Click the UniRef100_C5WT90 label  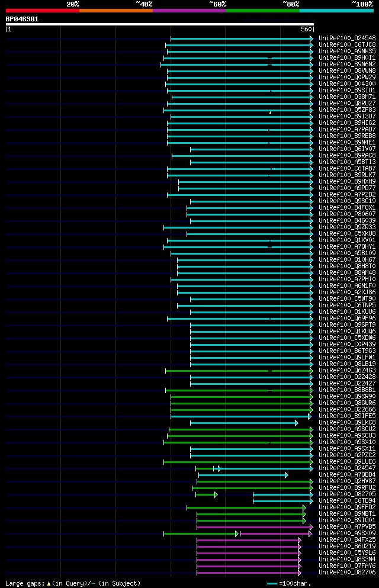coord(347,299)
